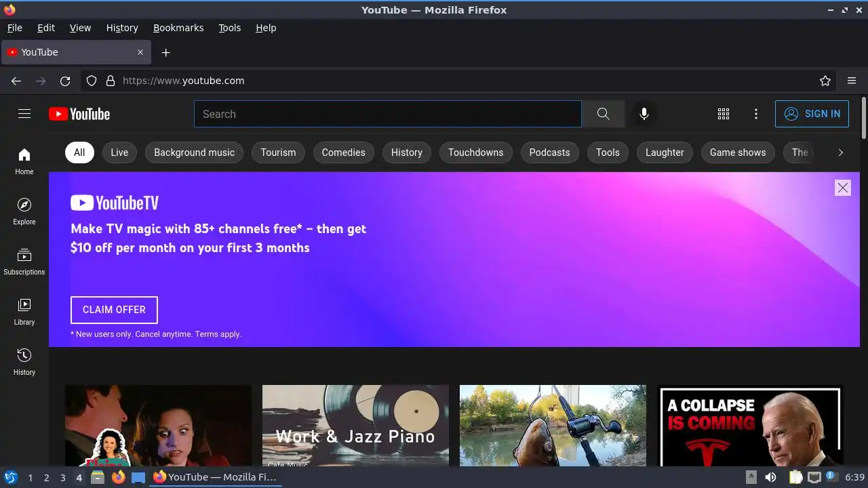Select the History filter chip
The height and width of the screenshot is (488, 868).
[x=406, y=152]
